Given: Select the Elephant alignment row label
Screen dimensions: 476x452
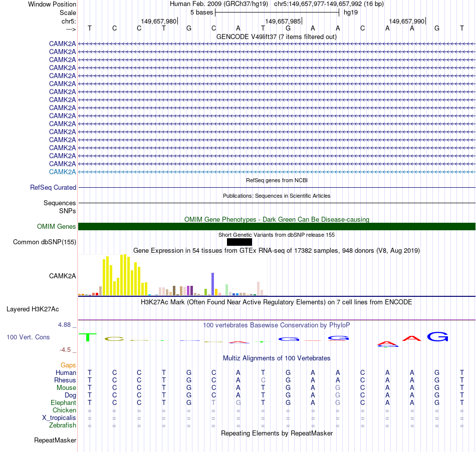Looking at the screenshot, I should (x=63, y=402).
